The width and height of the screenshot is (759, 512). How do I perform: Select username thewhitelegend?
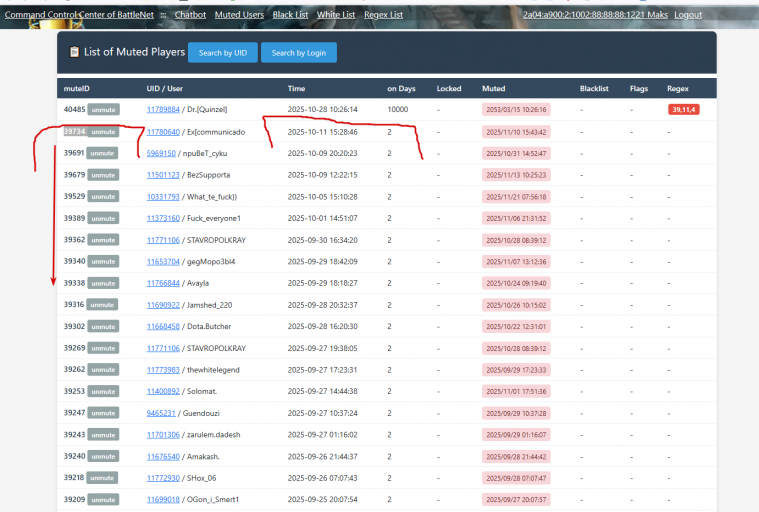[x=213, y=370]
